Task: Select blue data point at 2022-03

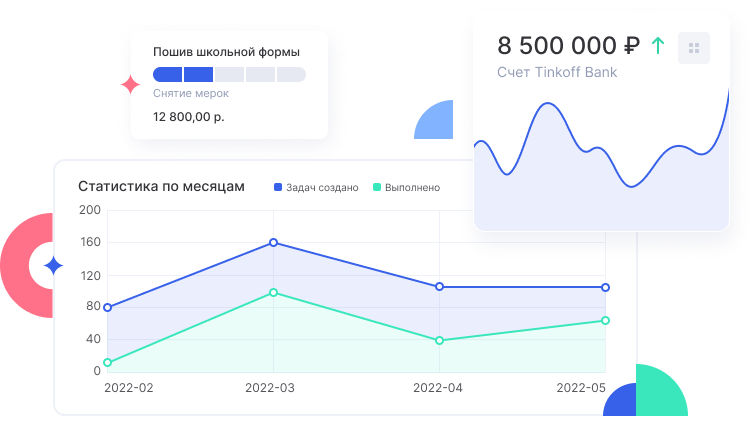Action: (x=273, y=243)
